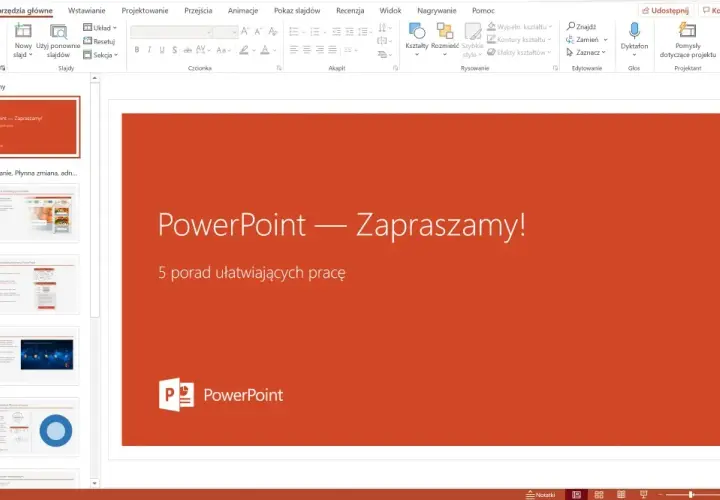Open the Kształty shapes gallery
The height and width of the screenshot is (500, 720).
coord(417,39)
